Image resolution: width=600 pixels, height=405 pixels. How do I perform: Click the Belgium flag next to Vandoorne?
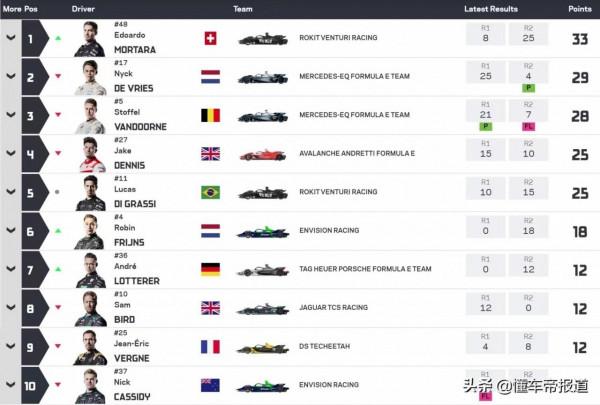click(210, 115)
